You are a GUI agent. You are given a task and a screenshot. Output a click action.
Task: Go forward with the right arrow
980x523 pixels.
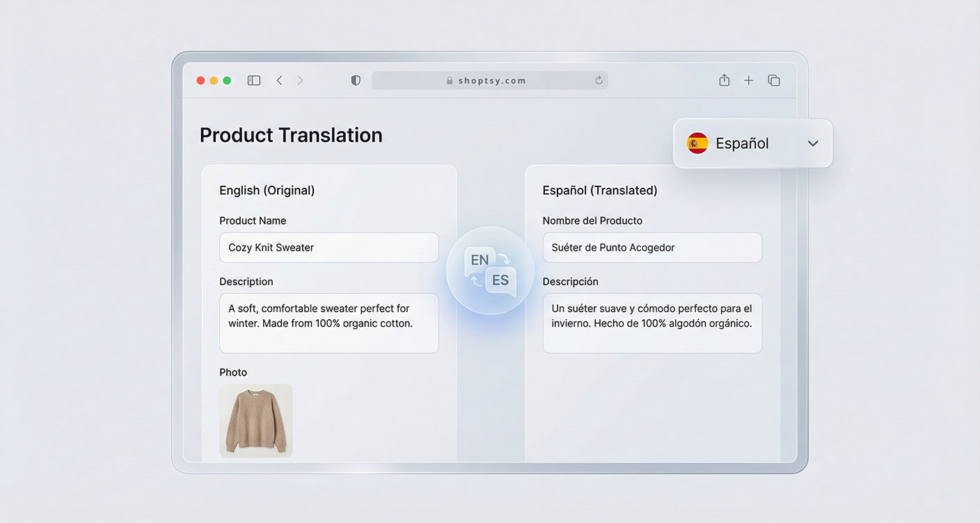300,81
